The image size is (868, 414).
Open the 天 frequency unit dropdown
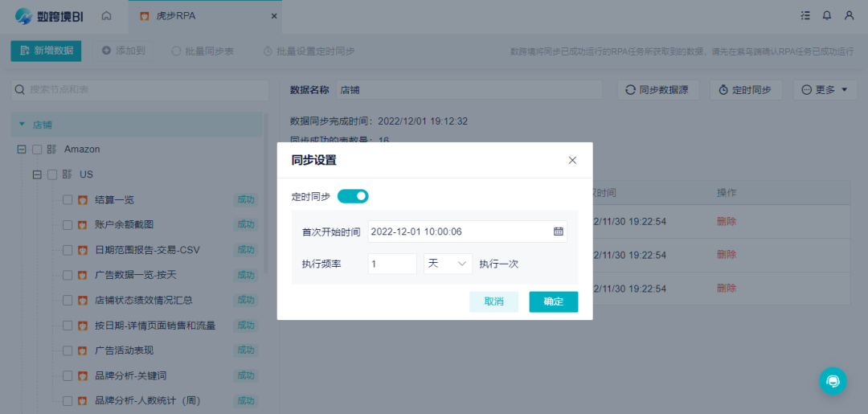coord(448,264)
